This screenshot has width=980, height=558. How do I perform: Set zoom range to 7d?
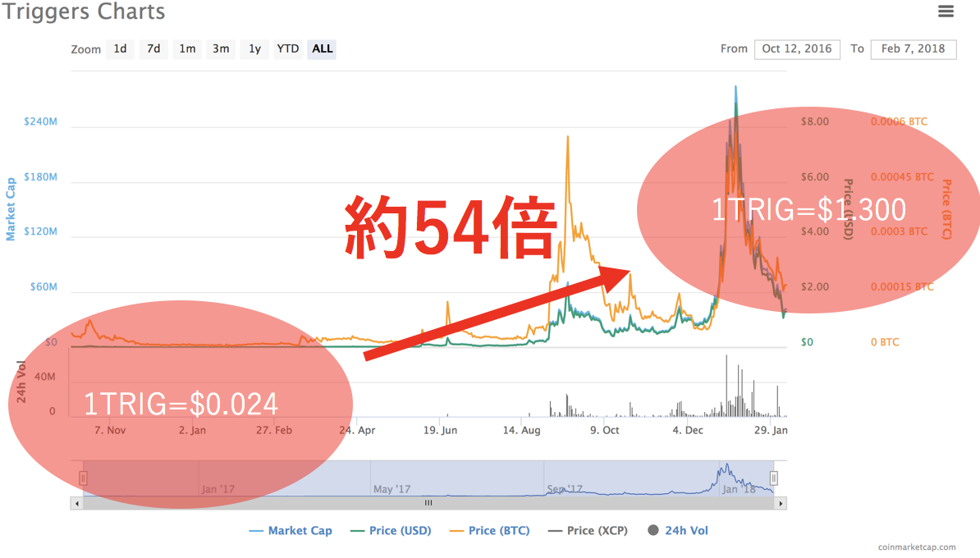[x=153, y=48]
